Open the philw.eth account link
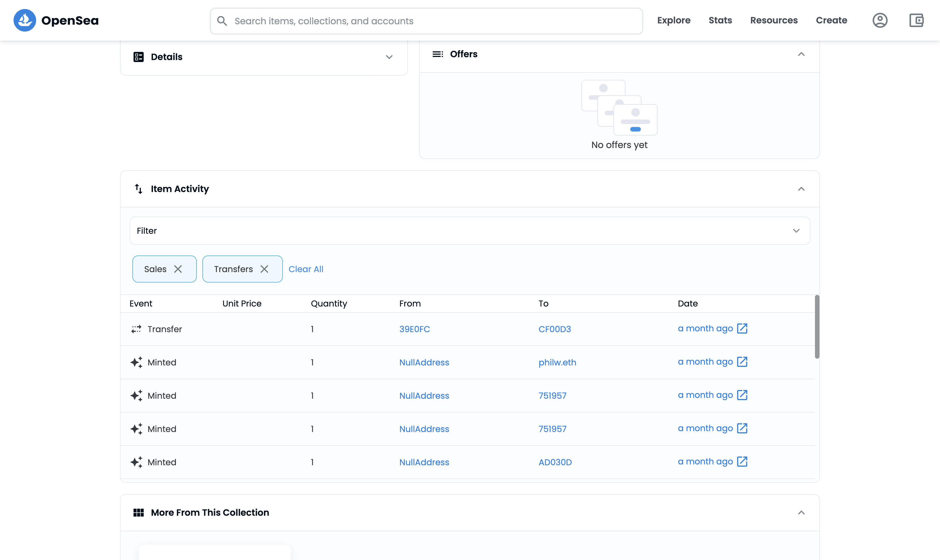940x560 pixels. coord(557,362)
